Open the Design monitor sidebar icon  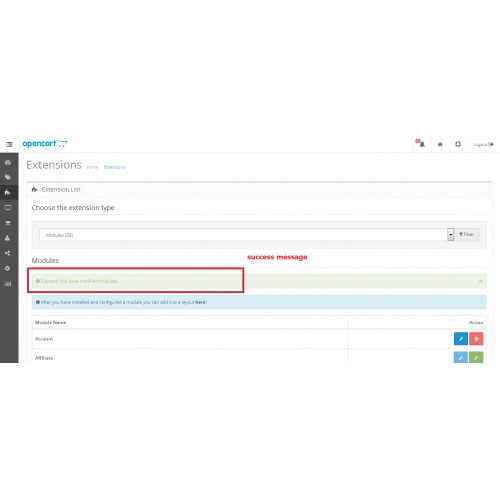click(8, 208)
